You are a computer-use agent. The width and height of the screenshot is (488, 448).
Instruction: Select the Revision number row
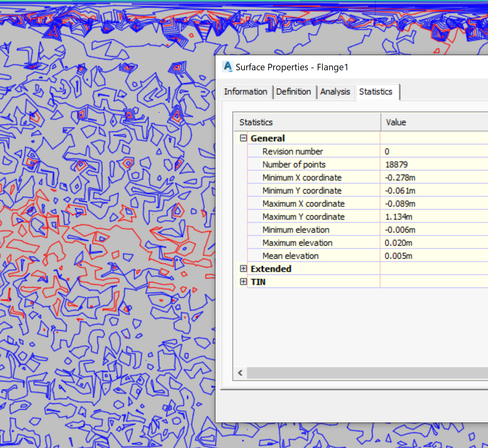[368, 151]
